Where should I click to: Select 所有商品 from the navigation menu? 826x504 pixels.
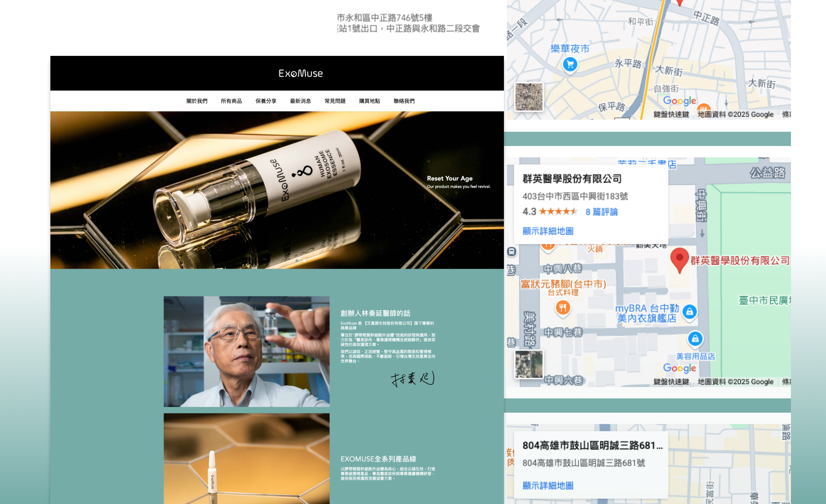[x=232, y=101]
